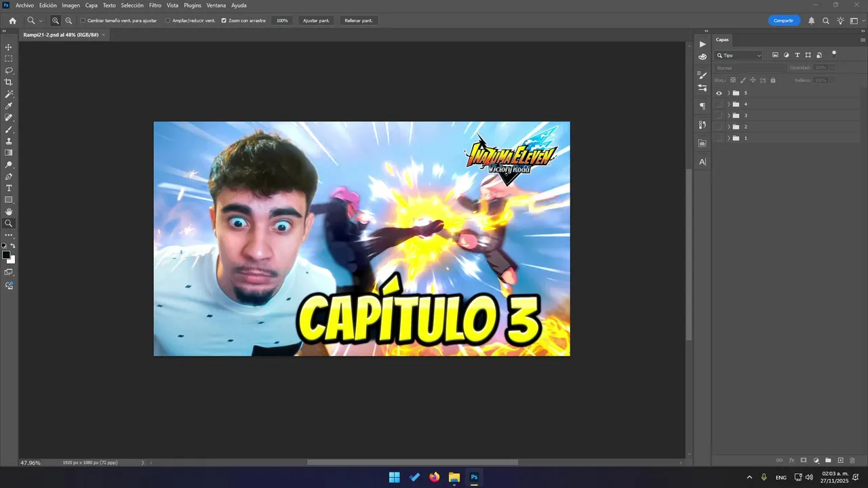Hide layer group 5 with eye icon

719,93
